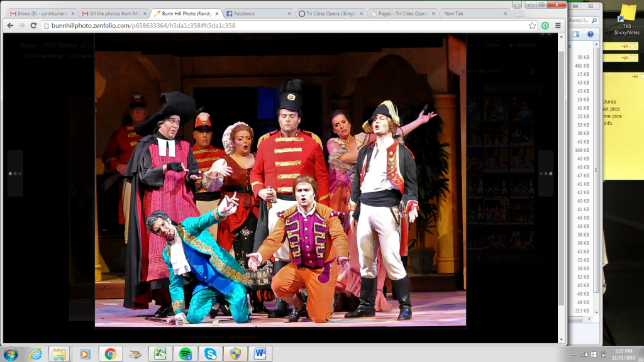Open Microsoft Word from the taskbar
This screenshot has height=362, width=644.
pyautogui.click(x=260, y=354)
